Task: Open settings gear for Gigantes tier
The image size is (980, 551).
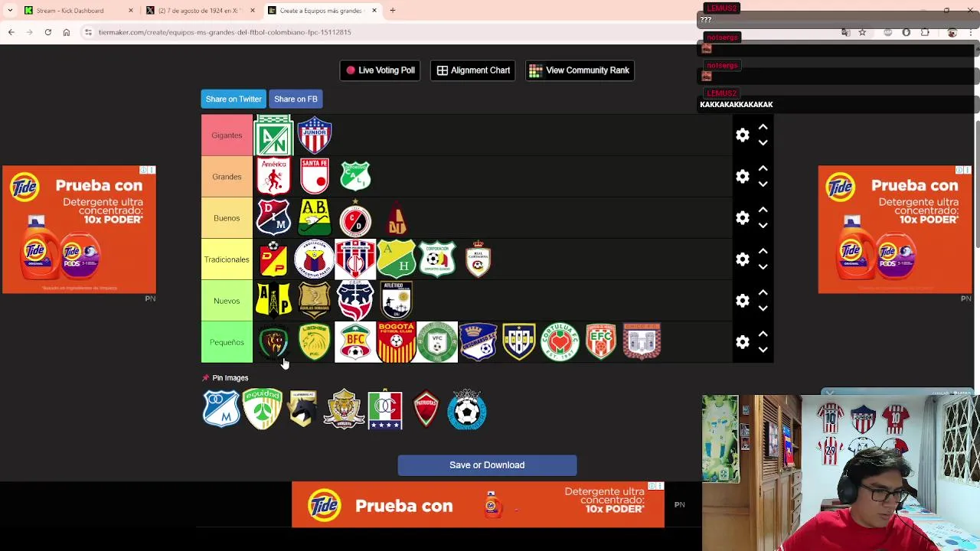Action: coord(743,135)
